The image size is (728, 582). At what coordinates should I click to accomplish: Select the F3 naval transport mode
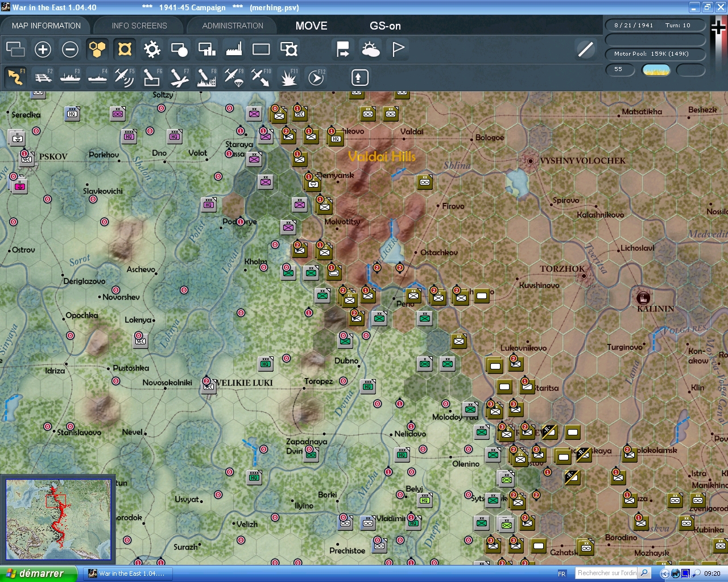70,77
